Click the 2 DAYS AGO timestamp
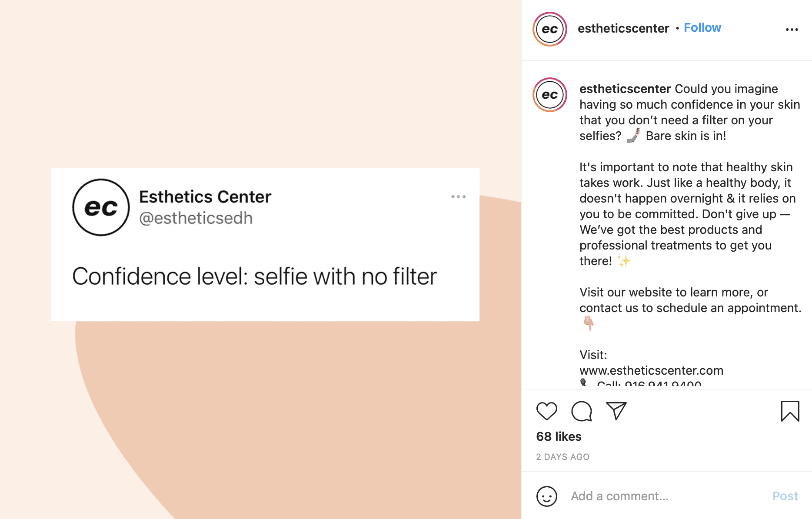The image size is (812, 519). click(562, 457)
